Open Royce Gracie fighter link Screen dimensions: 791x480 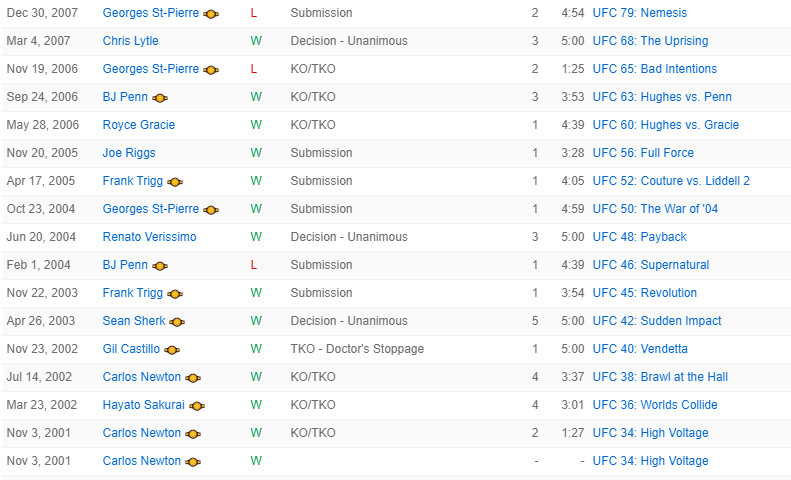(138, 125)
